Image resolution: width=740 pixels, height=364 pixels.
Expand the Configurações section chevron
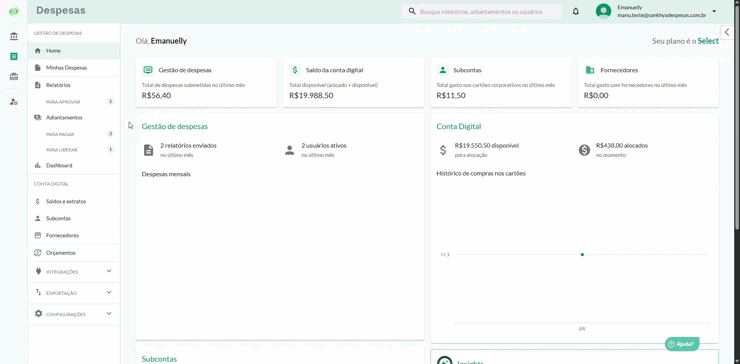pyautogui.click(x=109, y=313)
